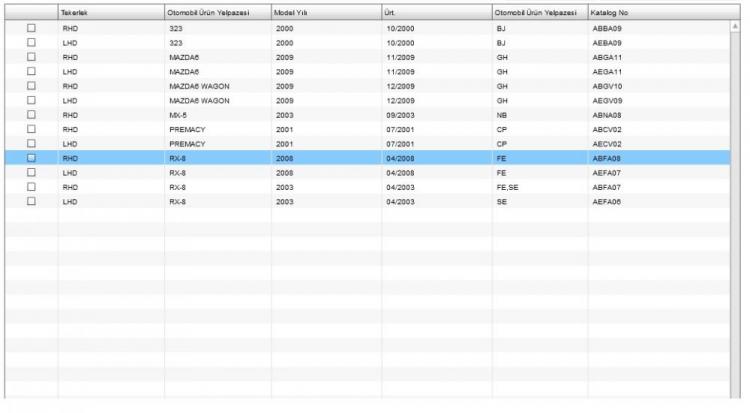This screenshot has height=413, width=750.
Task: Select catalog number AECV02
Action: (607, 144)
